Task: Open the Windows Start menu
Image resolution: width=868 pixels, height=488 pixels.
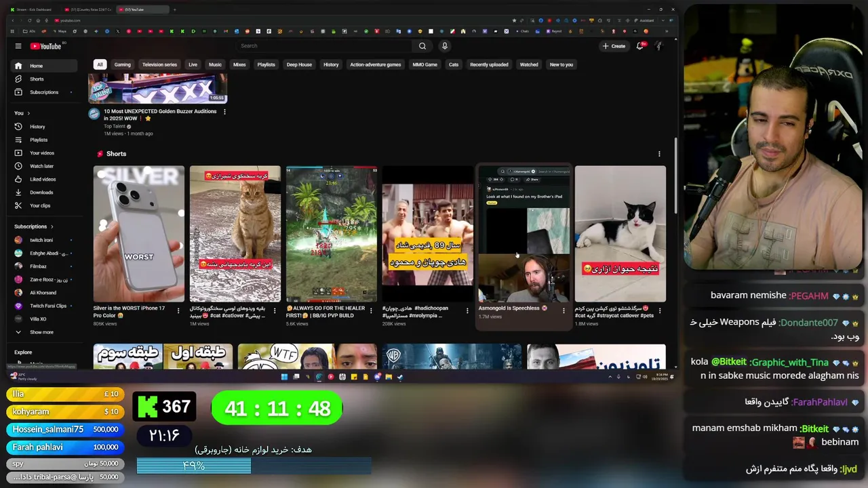Action: coord(284,377)
